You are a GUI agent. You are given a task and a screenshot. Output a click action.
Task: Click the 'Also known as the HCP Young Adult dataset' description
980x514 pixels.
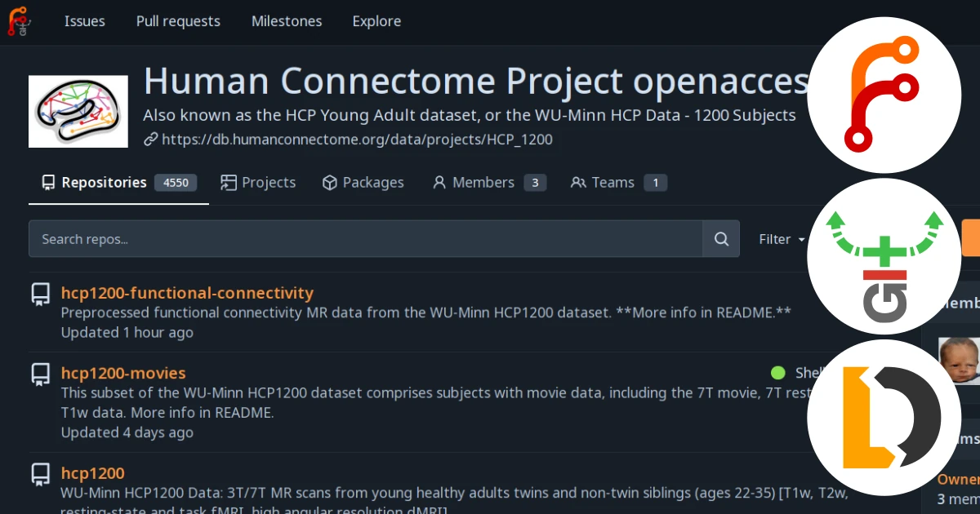(x=470, y=115)
